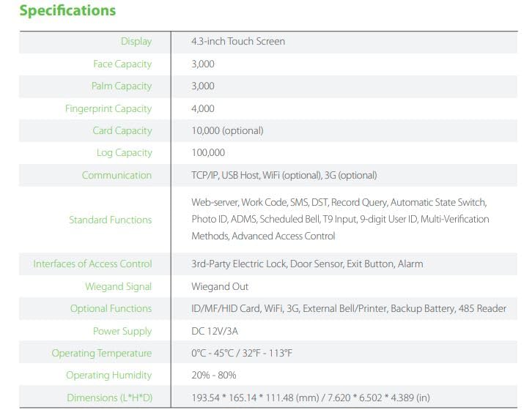532x410 pixels.
Task: Select the Web-server, Work Code text line
Action: tap(339, 203)
